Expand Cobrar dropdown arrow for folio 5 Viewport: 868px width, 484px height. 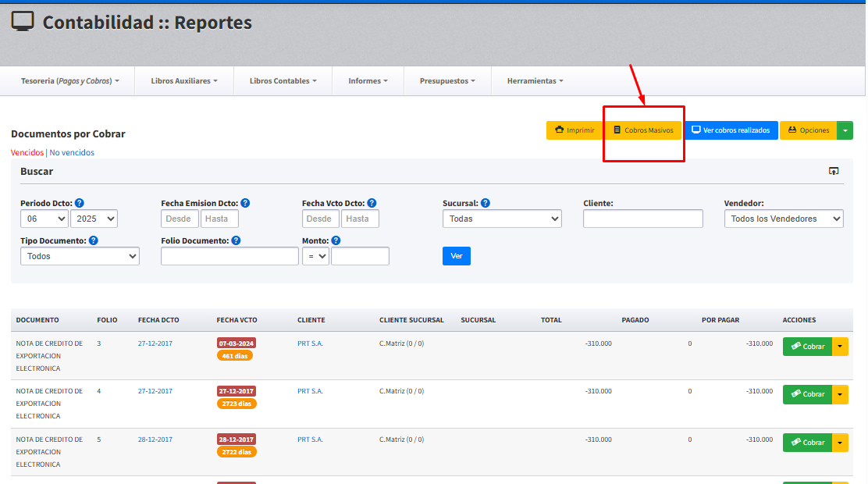tap(841, 443)
